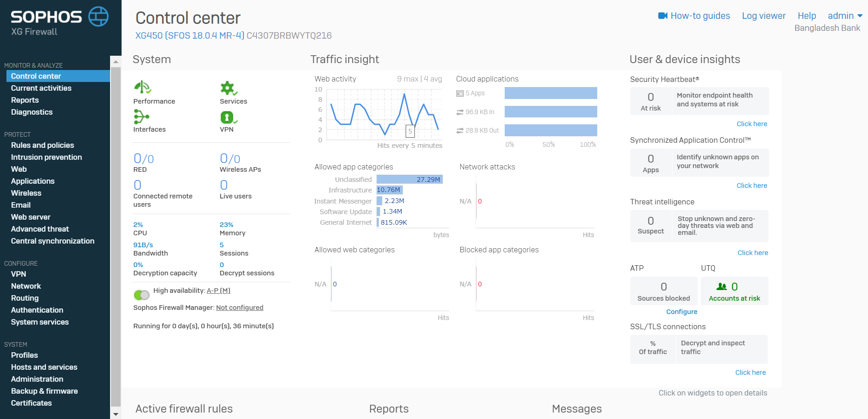The image size is (868, 419).
Task: Click here link under Security Heartbeat
Action: point(751,124)
